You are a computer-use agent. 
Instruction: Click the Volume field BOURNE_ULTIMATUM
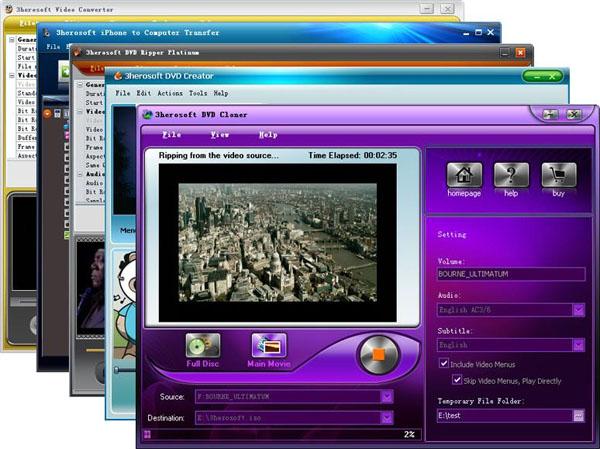(x=511, y=274)
